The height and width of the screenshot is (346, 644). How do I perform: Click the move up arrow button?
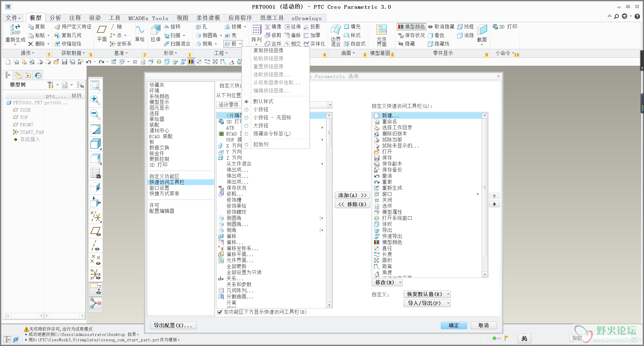(494, 196)
